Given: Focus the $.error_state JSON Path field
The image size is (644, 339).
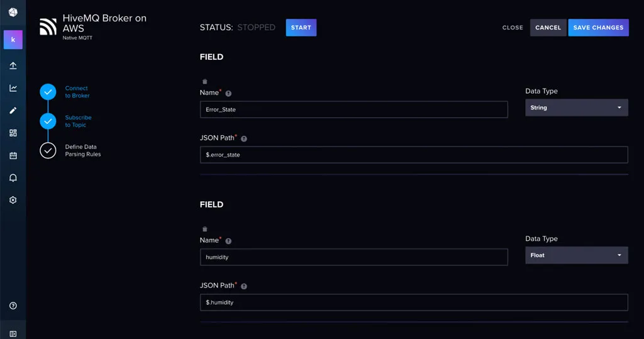Looking at the screenshot, I should pyautogui.click(x=414, y=155).
